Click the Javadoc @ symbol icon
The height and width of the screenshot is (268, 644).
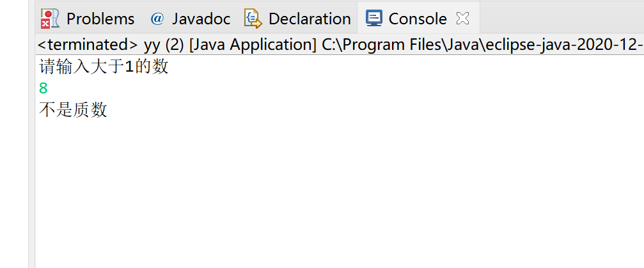tap(157, 19)
